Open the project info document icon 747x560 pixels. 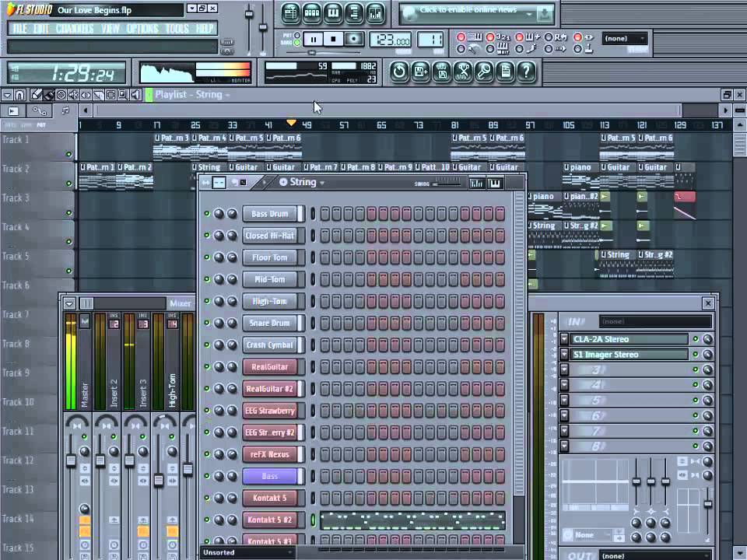[x=506, y=72]
